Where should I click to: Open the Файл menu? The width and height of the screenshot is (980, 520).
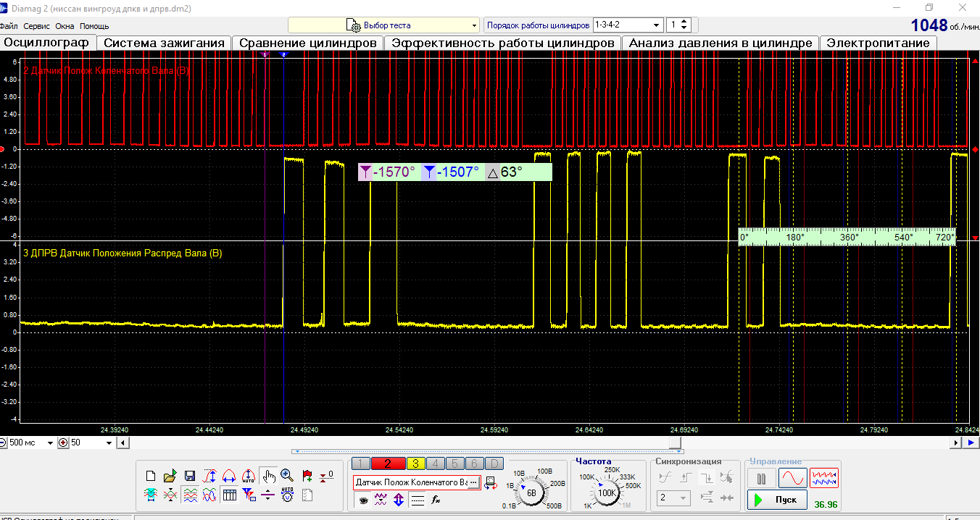9,26
